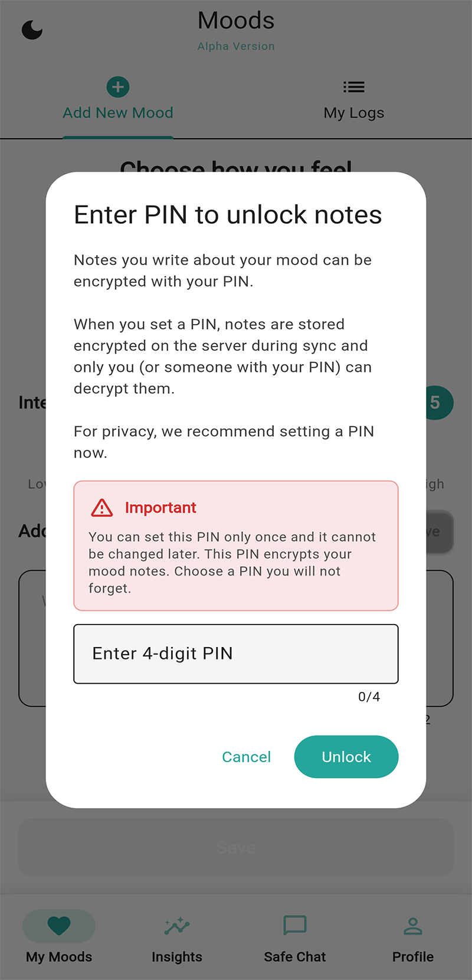Tap the plus icon above Add New Mood
The image size is (472, 980).
117,86
